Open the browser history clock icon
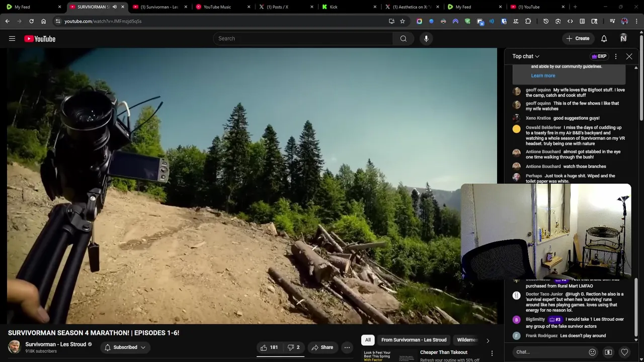 click(546, 21)
